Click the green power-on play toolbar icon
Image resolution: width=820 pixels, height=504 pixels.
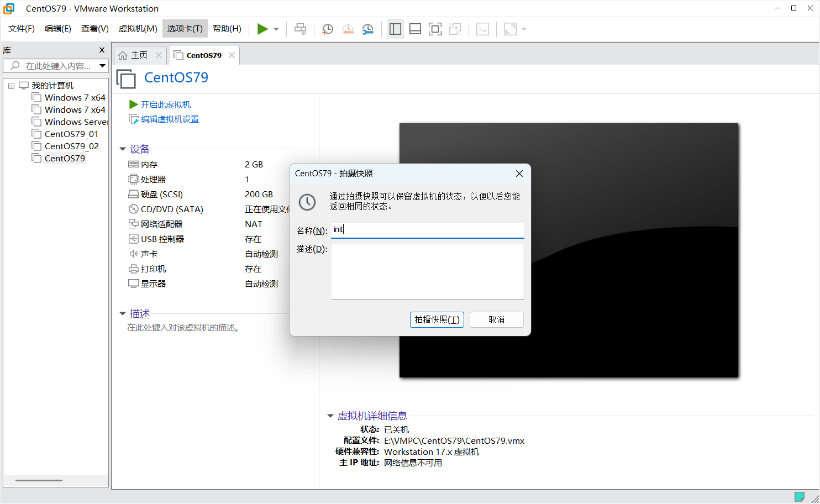coord(262,29)
